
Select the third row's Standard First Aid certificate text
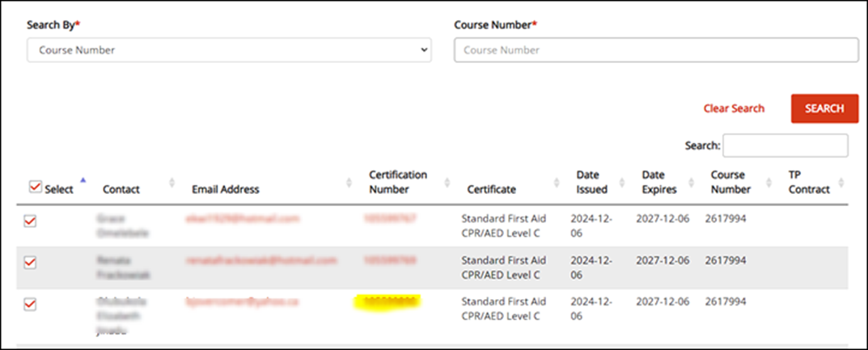504,309
